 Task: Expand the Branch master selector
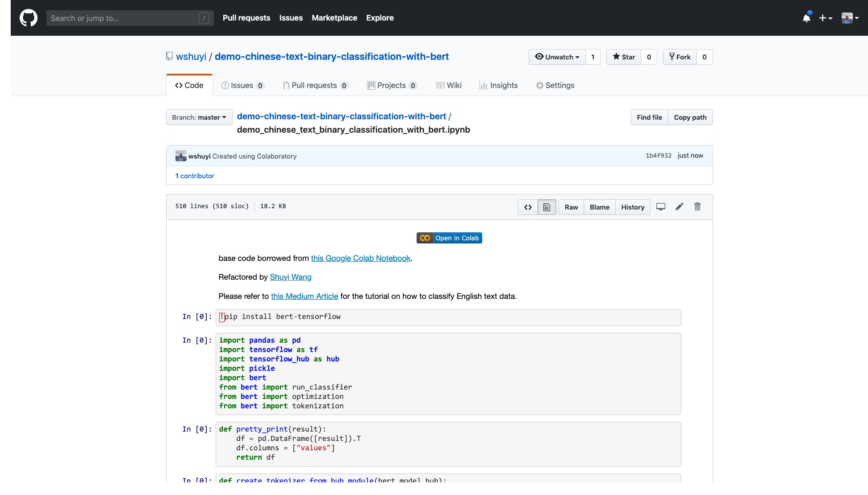(199, 117)
